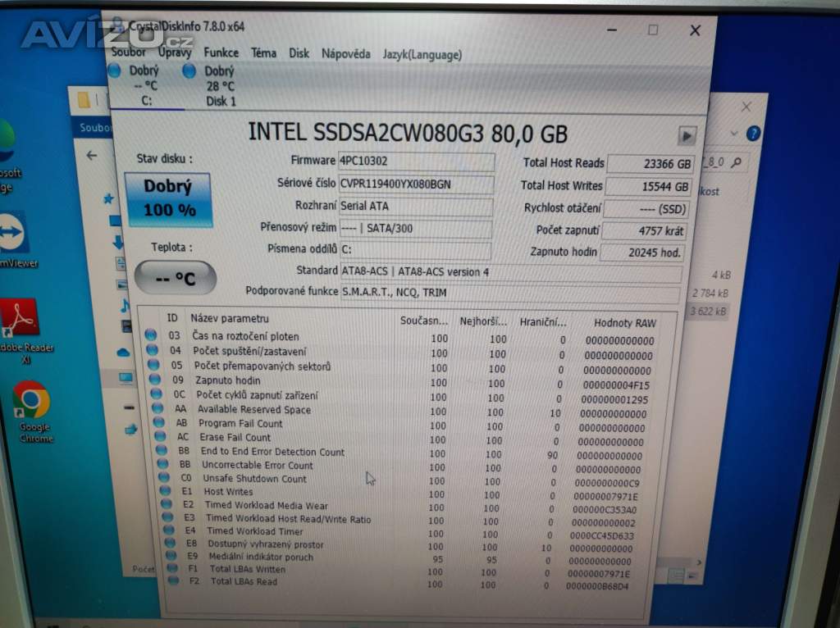Select the Počet cyklů zapnutí zařízení row
Screen dimensions: 840x628
[x=400, y=398]
